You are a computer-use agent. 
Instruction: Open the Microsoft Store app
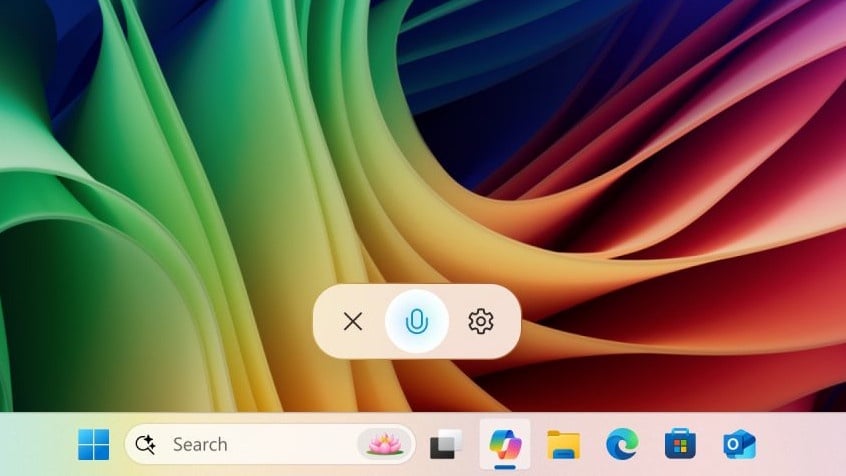click(680, 444)
